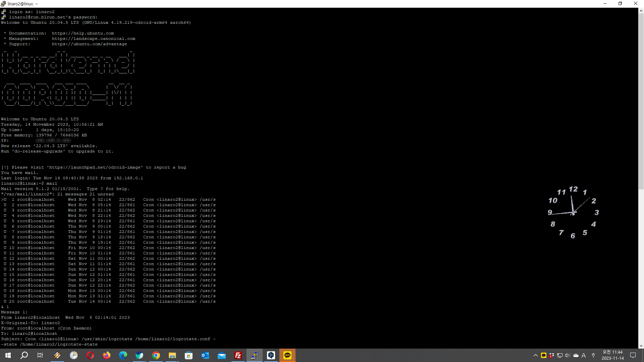The height and width of the screenshot is (362, 644).
Task: Click mail row 10 dated Fri Nov 10 00:14
Action: [108, 248]
